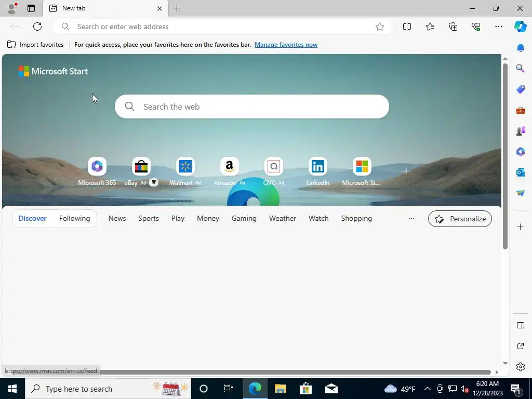Screen dimensions: 532x399
Task: Open Amazon quick link tile
Action: 229,171
